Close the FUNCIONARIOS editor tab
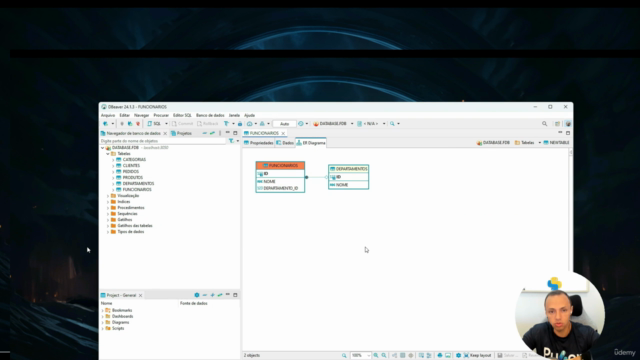640x360 pixels. click(x=283, y=133)
